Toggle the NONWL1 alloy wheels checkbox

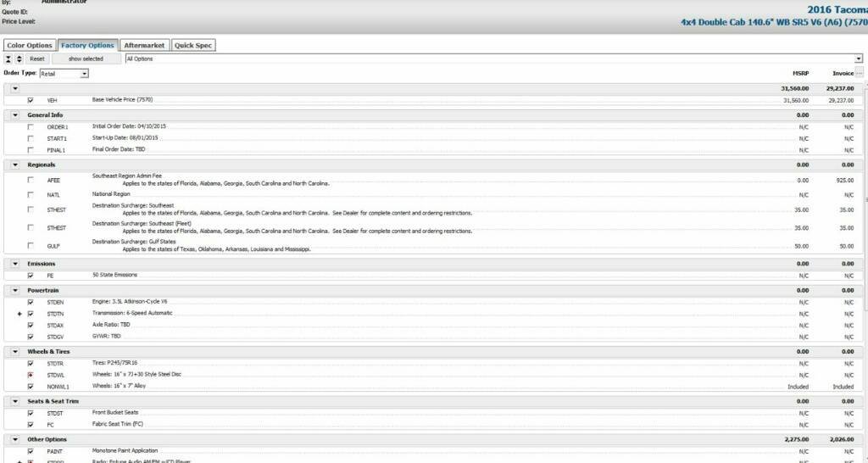pyautogui.click(x=31, y=387)
